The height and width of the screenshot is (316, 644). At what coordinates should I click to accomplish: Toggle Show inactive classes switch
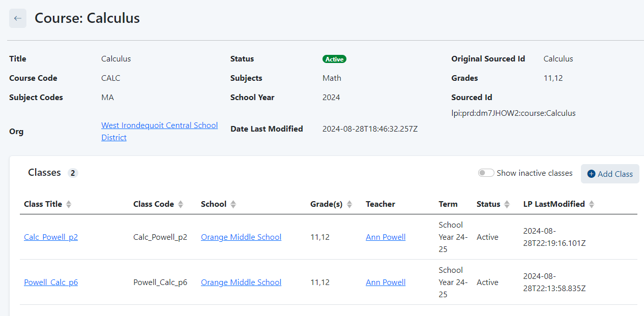click(486, 173)
